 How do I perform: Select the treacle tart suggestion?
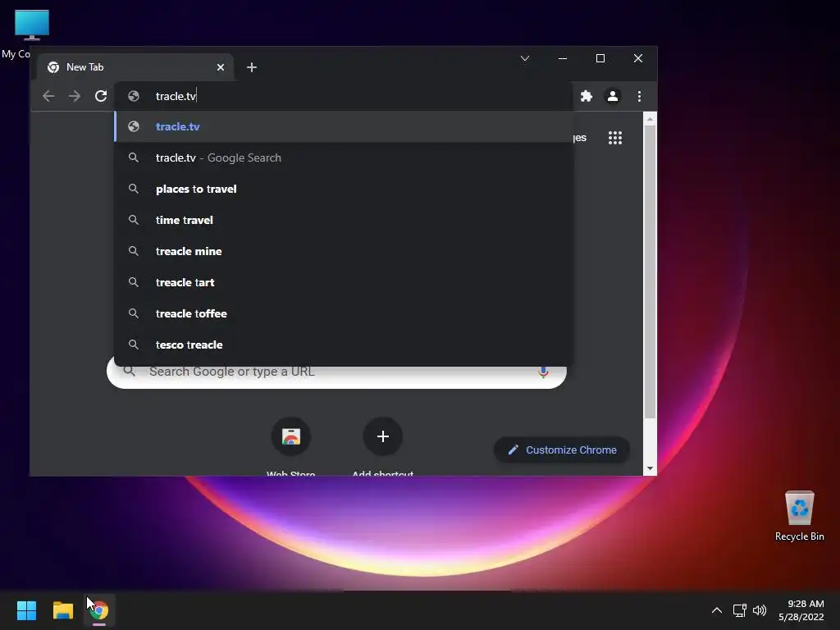click(x=344, y=282)
